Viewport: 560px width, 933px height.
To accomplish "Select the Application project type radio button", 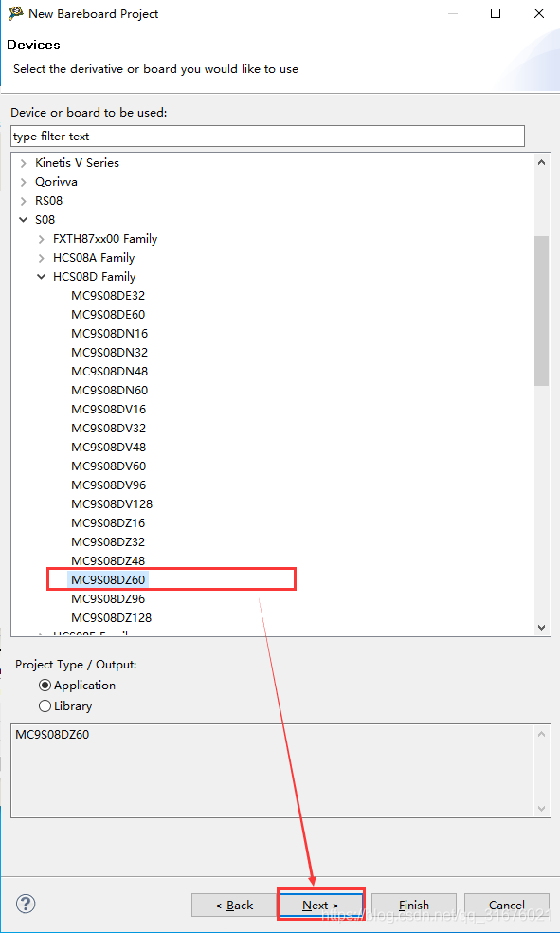I will coord(45,686).
